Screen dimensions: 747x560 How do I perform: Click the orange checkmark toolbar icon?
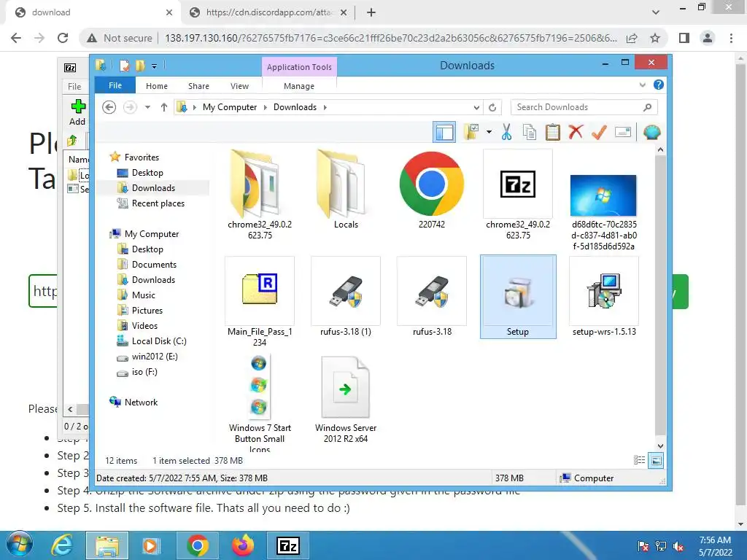[x=599, y=132]
